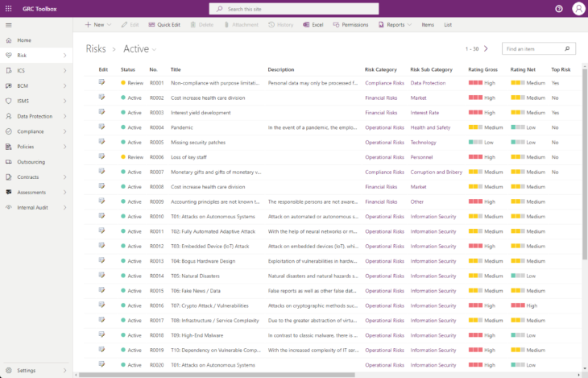Open Data Protection sub category link
The width and height of the screenshot is (588, 378).
[x=428, y=83]
